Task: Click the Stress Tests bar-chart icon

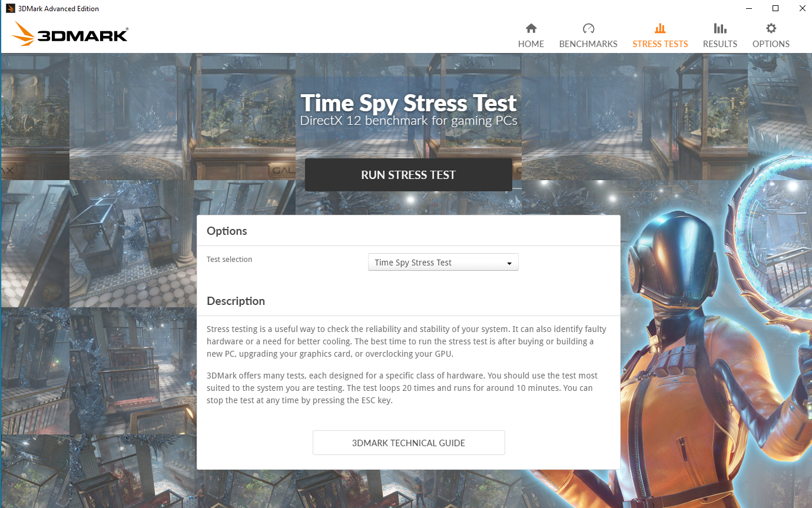Action: (x=660, y=28)
